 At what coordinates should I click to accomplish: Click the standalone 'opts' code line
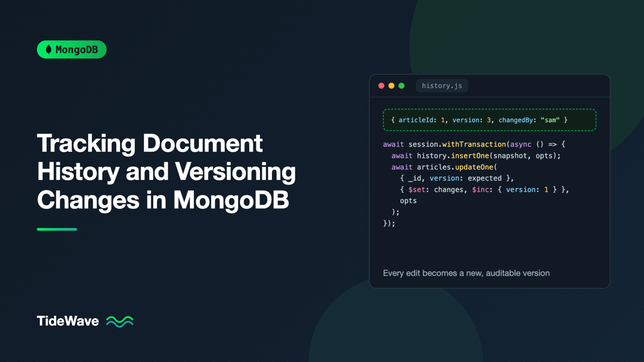(x=408, y=201)
